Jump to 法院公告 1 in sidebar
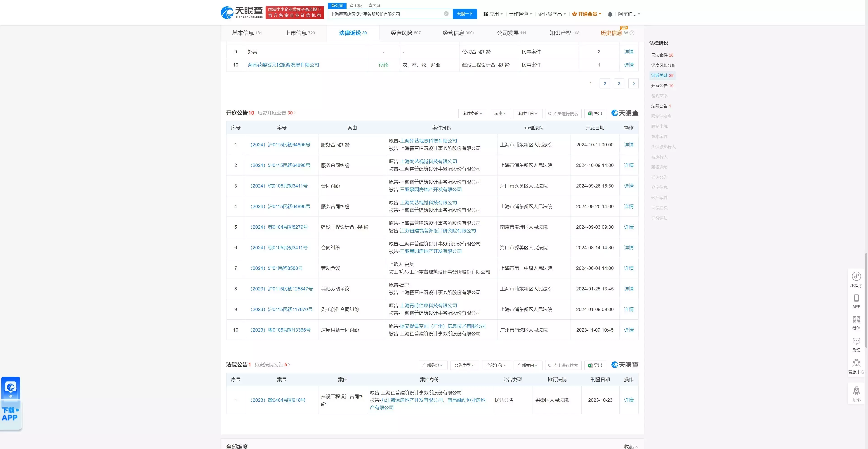 pos(661,106)
